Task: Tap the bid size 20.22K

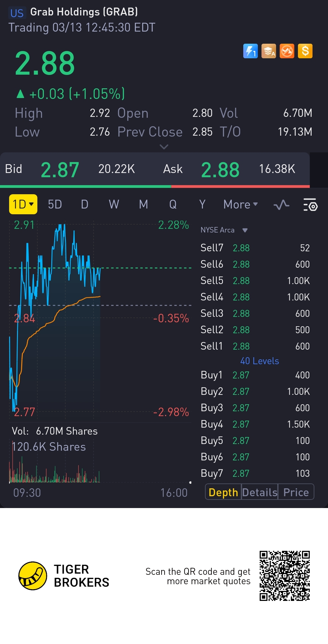Action: 117,169
